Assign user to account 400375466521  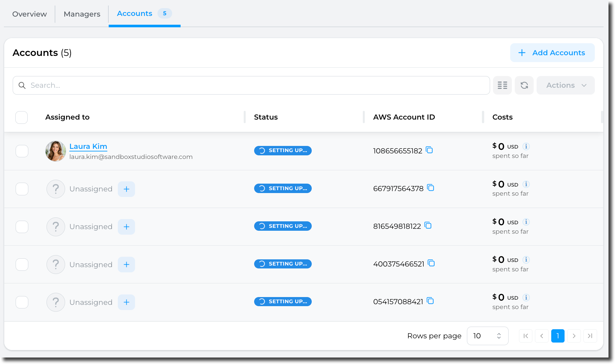(x=126, y=265)
